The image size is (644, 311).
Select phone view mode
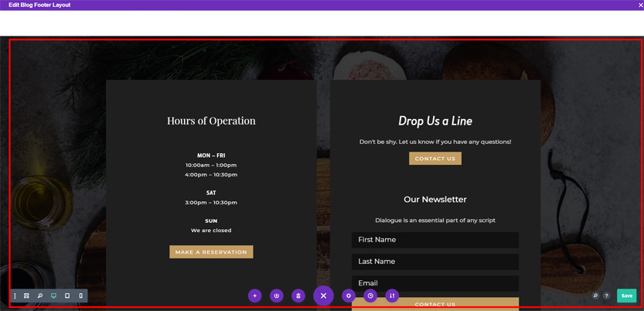tap(80, 296)
